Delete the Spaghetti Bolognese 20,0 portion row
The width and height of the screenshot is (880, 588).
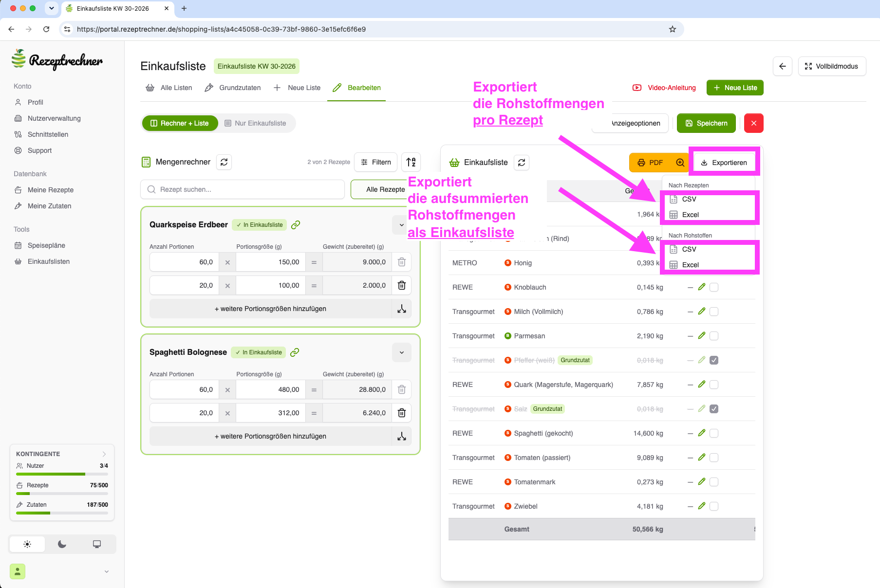point(402,413)
